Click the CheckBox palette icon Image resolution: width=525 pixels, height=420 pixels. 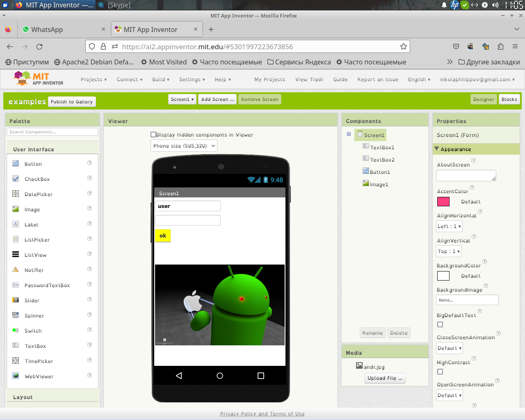(x=16, y=178)
